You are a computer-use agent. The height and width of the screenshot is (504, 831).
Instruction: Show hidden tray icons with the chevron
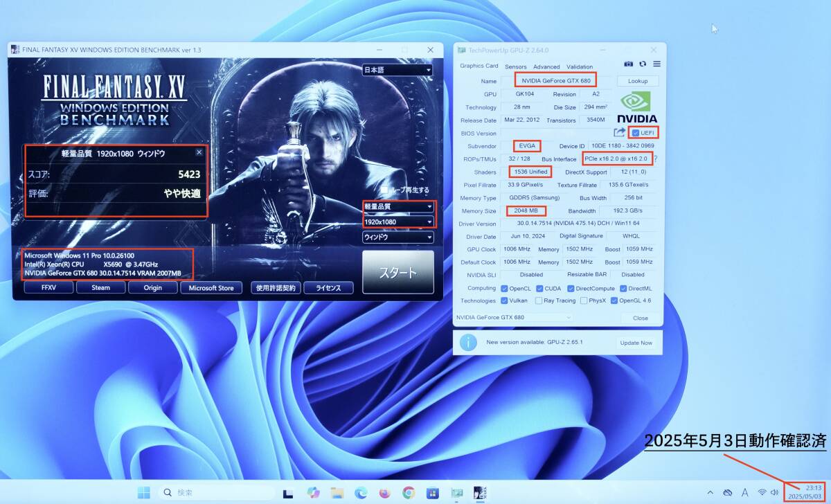[x=710, y=493]
